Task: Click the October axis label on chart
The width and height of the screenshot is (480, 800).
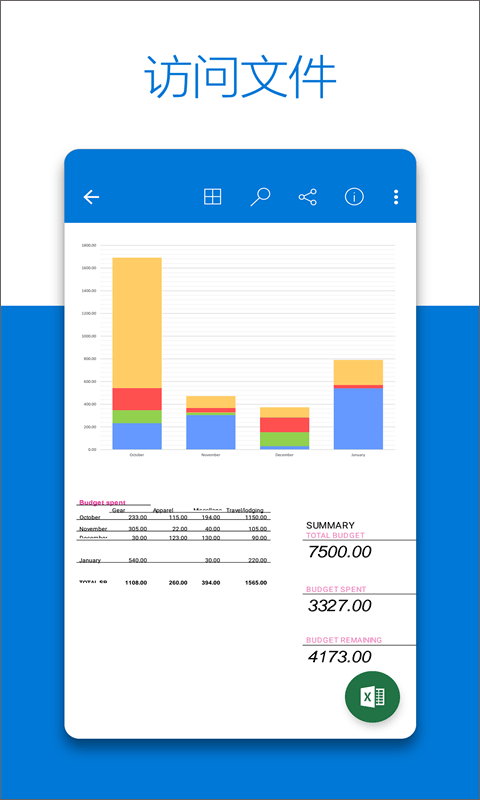Action: click(x=137, y=455)
